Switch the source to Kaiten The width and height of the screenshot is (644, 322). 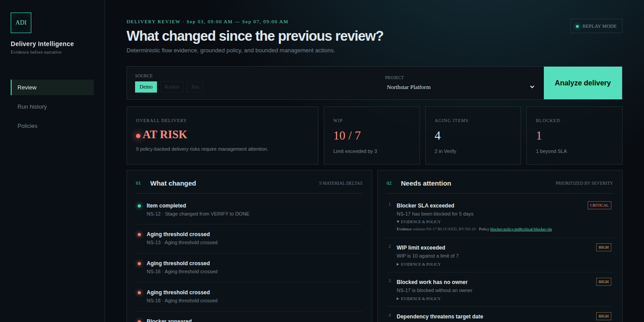click(x=172, y=87)
